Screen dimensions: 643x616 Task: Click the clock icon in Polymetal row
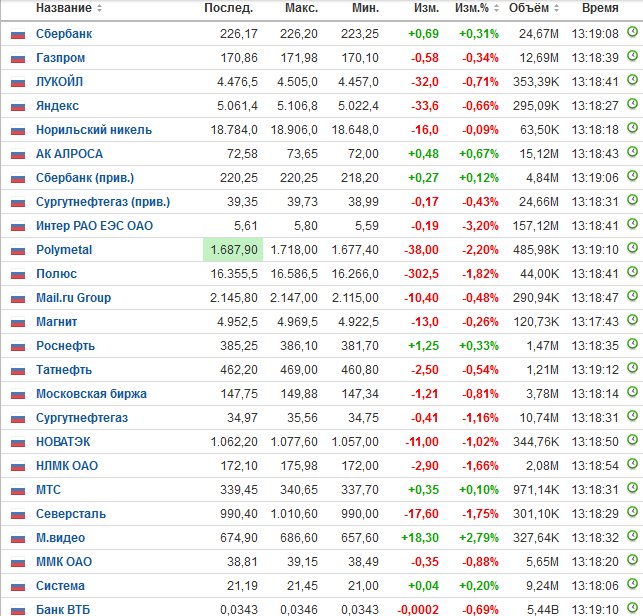[633, 247]
